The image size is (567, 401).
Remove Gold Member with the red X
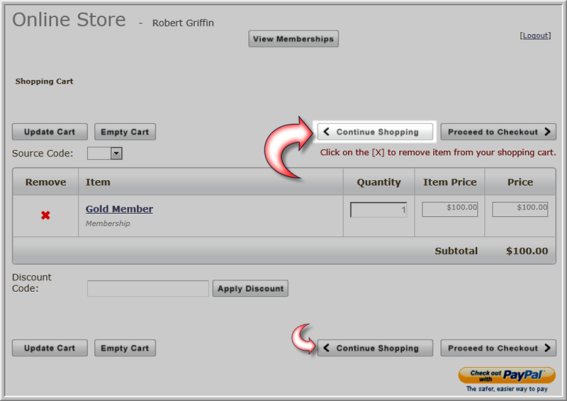pos(45,216)
